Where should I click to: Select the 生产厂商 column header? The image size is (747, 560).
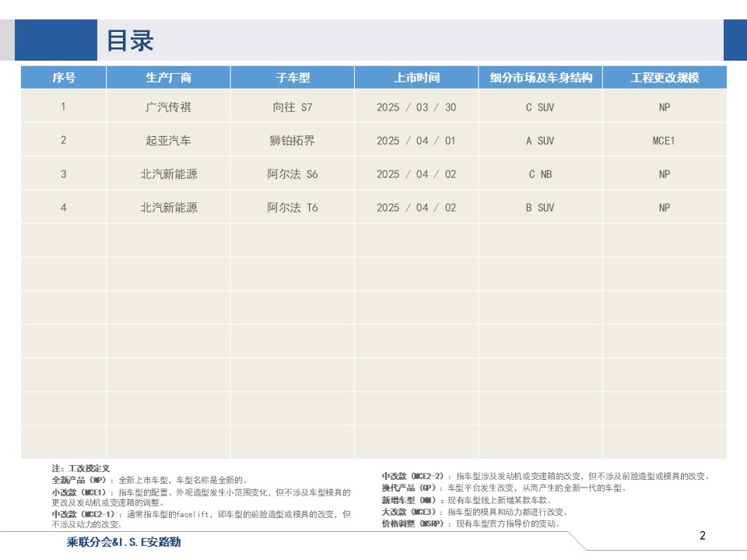pos(168,78)
